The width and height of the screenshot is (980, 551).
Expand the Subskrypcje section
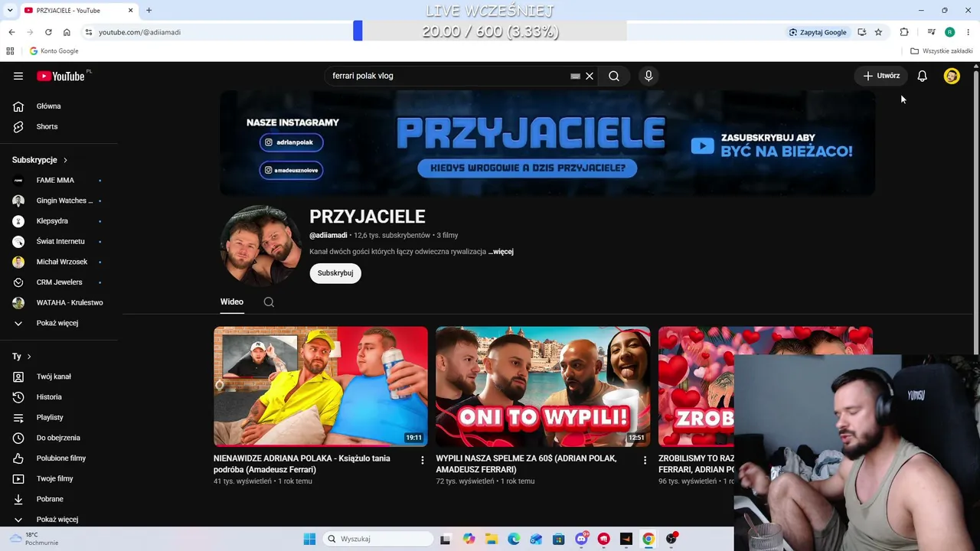coord(40,160)
